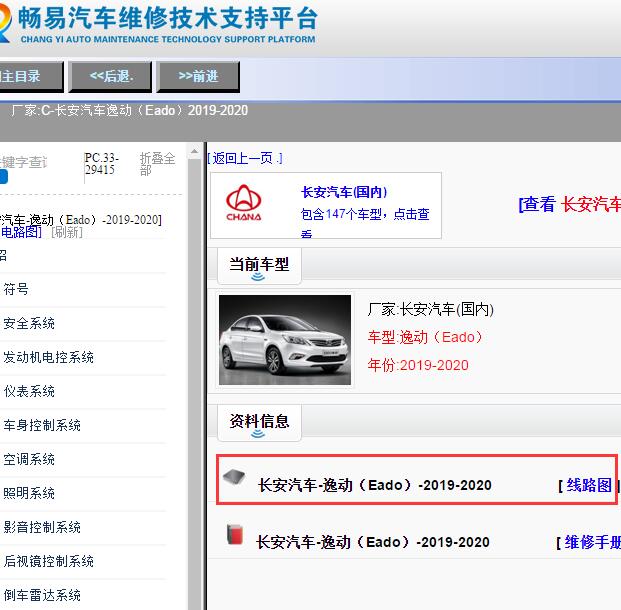Click the PC.33-29415 text
Viewport: 621px width, 610px height.
click(x=101, y=164)
